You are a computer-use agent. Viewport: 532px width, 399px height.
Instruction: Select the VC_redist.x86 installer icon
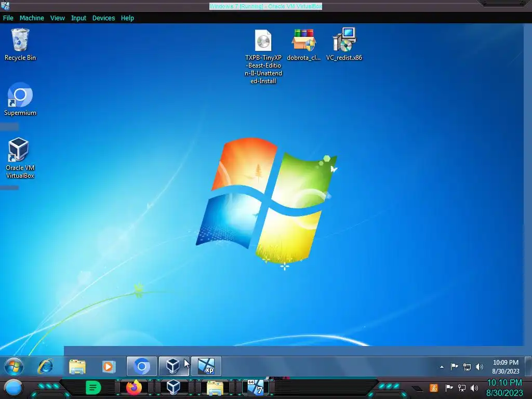coord(344,45)
